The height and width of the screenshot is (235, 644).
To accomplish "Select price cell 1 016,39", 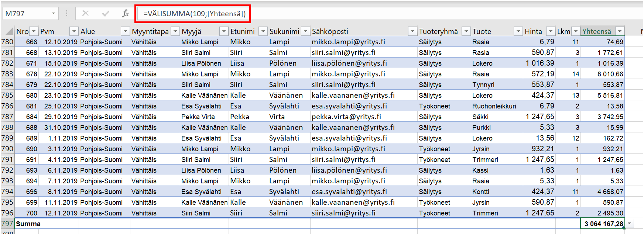I will tap(539, 63).
